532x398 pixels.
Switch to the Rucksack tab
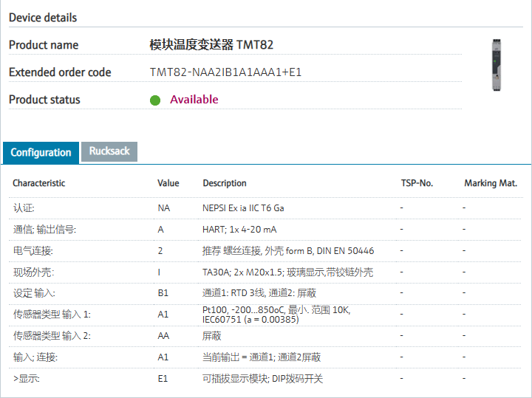pyautogui.click(x=109, y=151)
